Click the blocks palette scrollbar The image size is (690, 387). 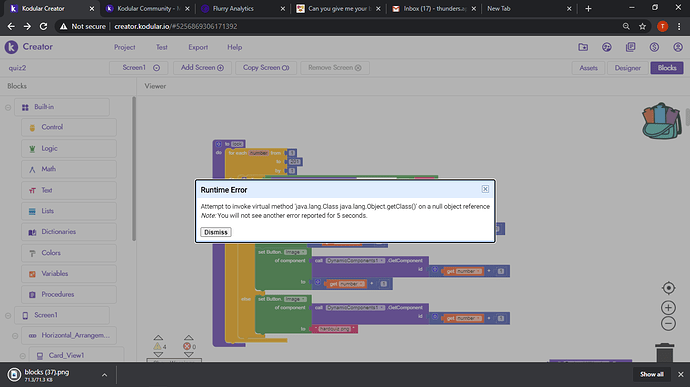[134, 169]
